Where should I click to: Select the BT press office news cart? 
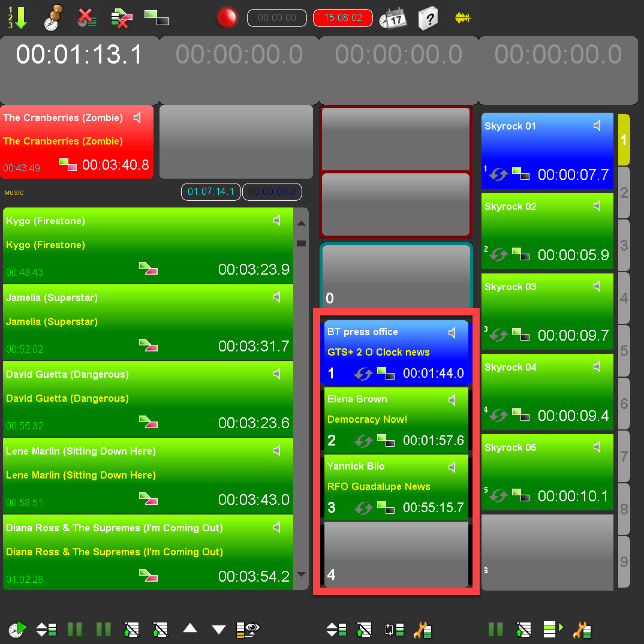(395, 352)
